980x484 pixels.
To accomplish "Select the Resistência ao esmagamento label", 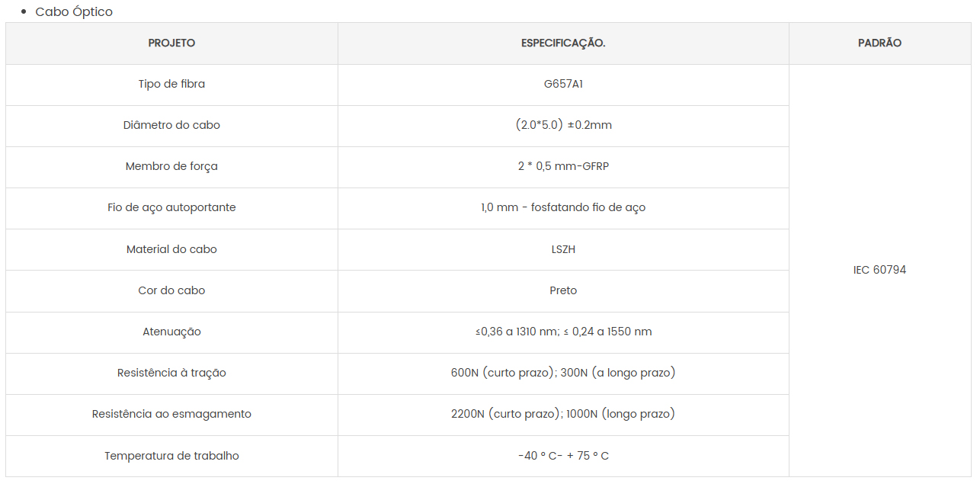I will click(171, 415).
